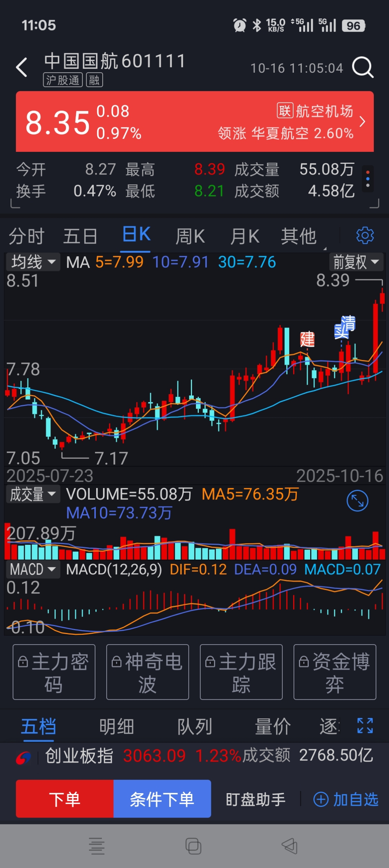Tap the 清 clear-position marker on chart
This screenshot has width=389, height=868.
click(x=348, y=323)
